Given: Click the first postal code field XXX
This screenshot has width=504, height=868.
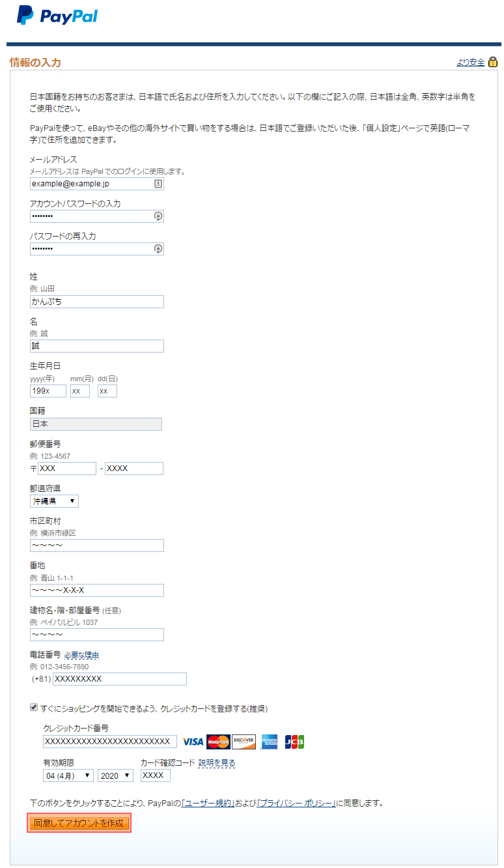Looking at the screenshot, I should tap(67, 469).
